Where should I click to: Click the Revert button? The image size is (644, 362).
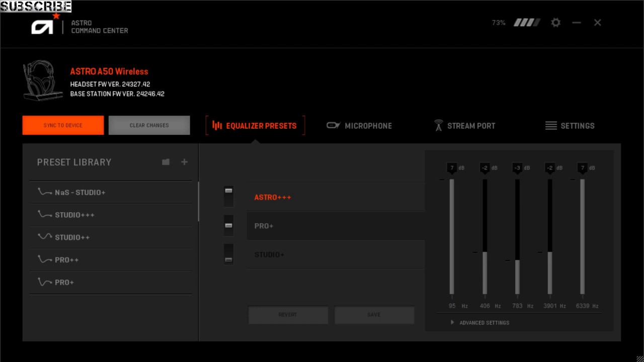point(288,315)
